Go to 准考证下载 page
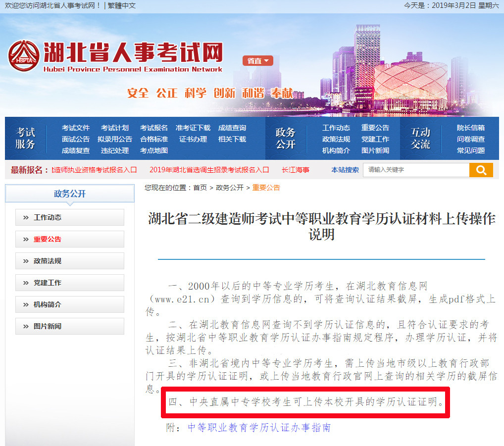 tap(193, 128)
